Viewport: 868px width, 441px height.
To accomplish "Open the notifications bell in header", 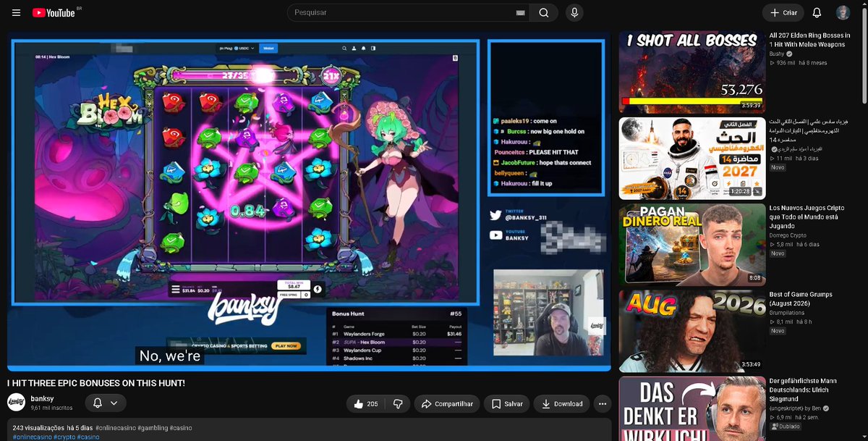I will click(817, 13).
